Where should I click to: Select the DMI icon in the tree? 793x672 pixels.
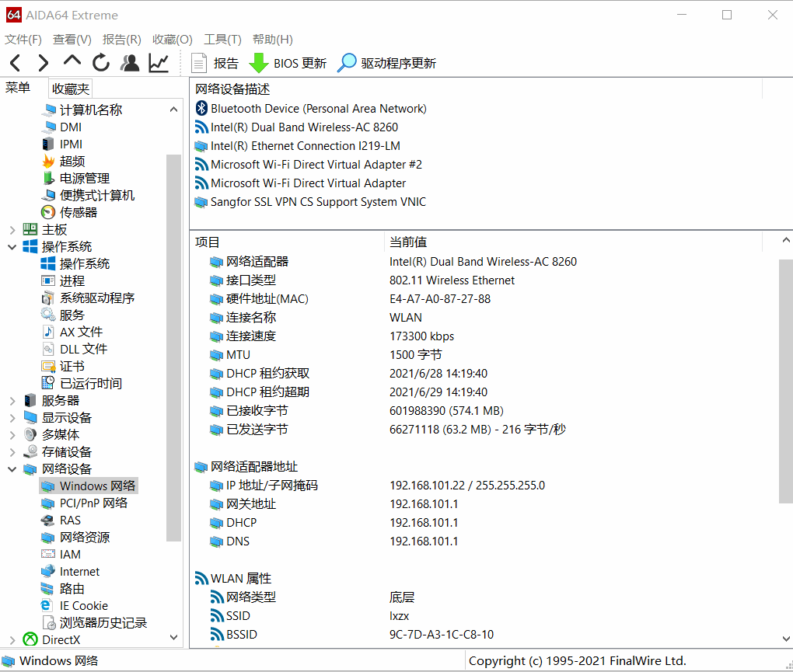point(48,127)
